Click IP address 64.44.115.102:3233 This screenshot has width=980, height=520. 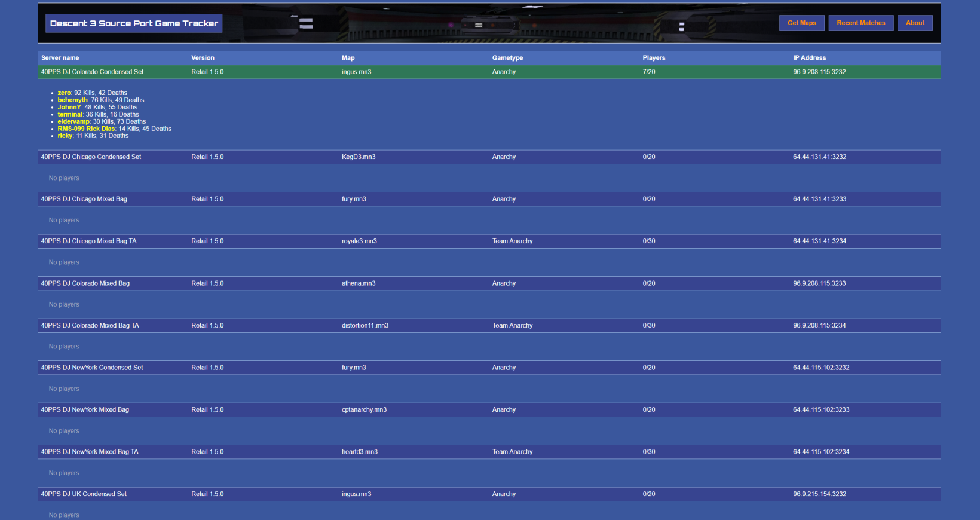click(821, 410)
